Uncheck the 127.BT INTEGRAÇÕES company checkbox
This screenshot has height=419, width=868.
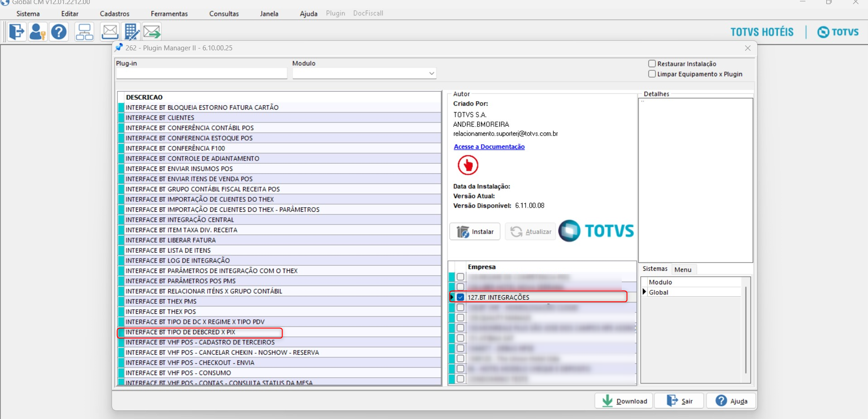(x=460, y=297)
